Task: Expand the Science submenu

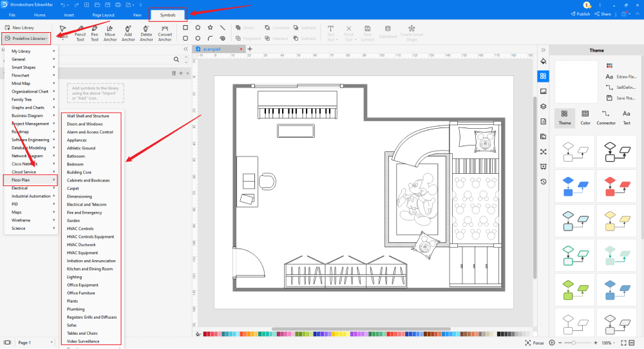Action: pyautogui.click(x=31, y=229)
